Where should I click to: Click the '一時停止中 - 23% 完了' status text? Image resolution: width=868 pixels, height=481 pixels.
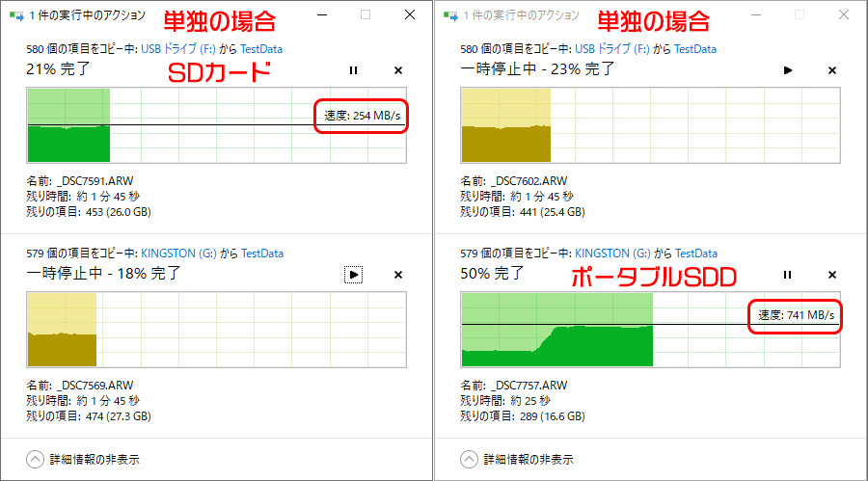point(537,69)
